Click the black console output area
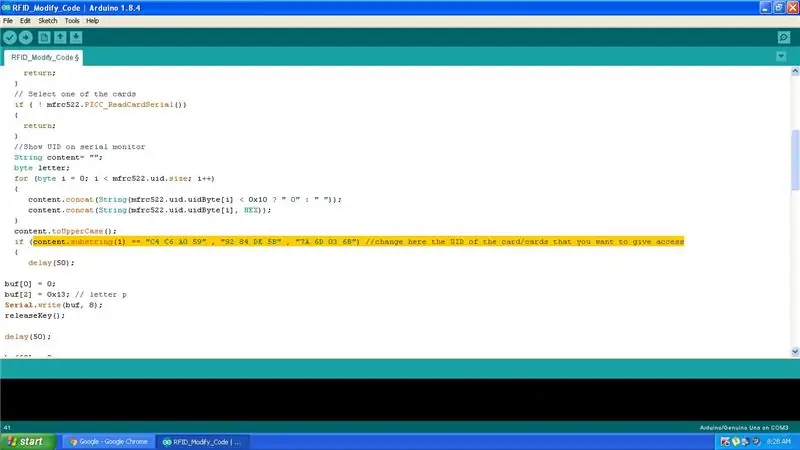 tap(400, 399)
